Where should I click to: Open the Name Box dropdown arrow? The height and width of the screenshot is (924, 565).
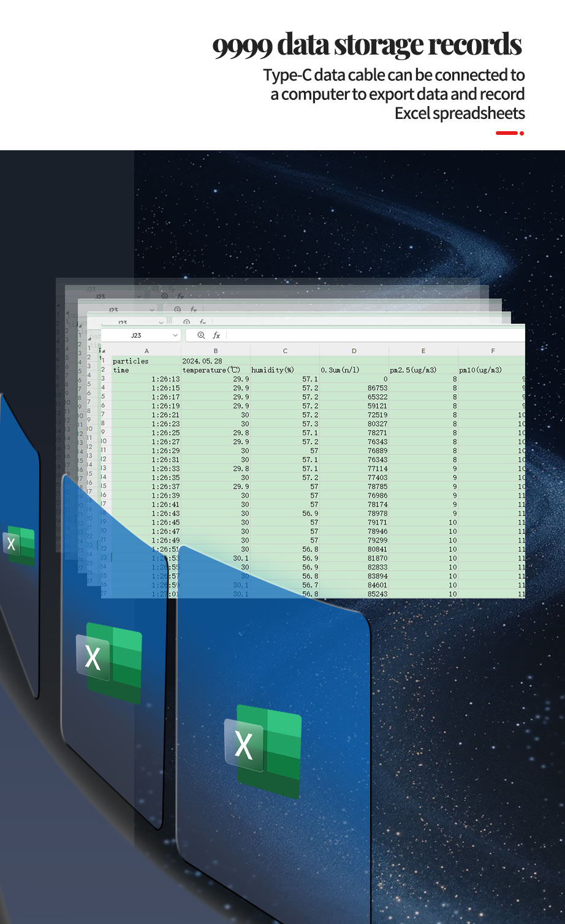175,335
